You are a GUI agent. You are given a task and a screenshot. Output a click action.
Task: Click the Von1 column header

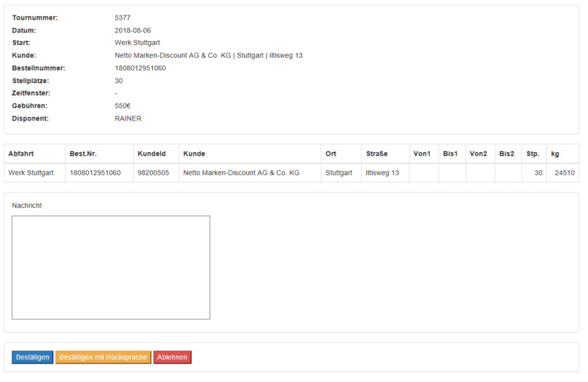(x=422, y=154)
